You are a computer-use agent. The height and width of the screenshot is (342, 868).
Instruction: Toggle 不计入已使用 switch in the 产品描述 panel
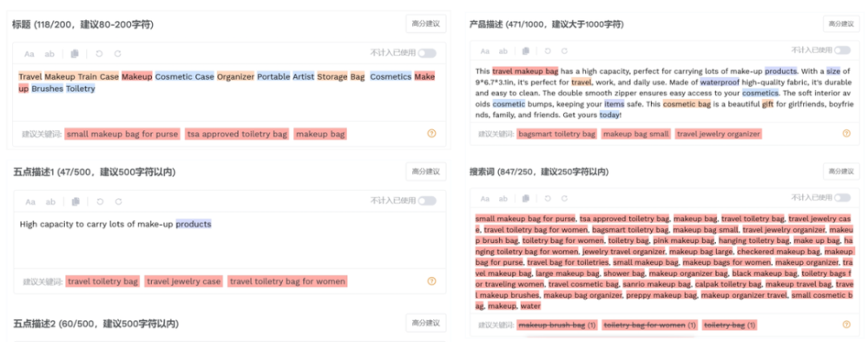click(x=842, y=50)
